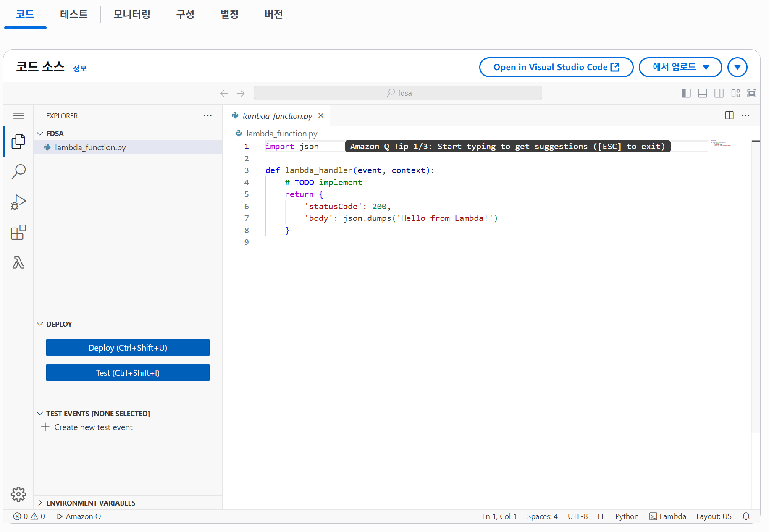
Task: Open the Search view in activity bar
Action: click(x=18, y=171)
